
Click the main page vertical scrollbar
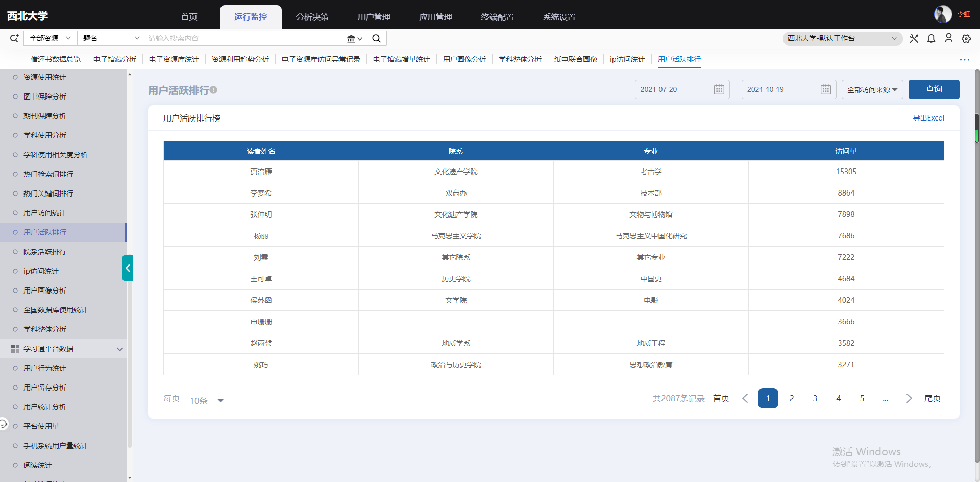pyautogui.click(x=977, y=128)
